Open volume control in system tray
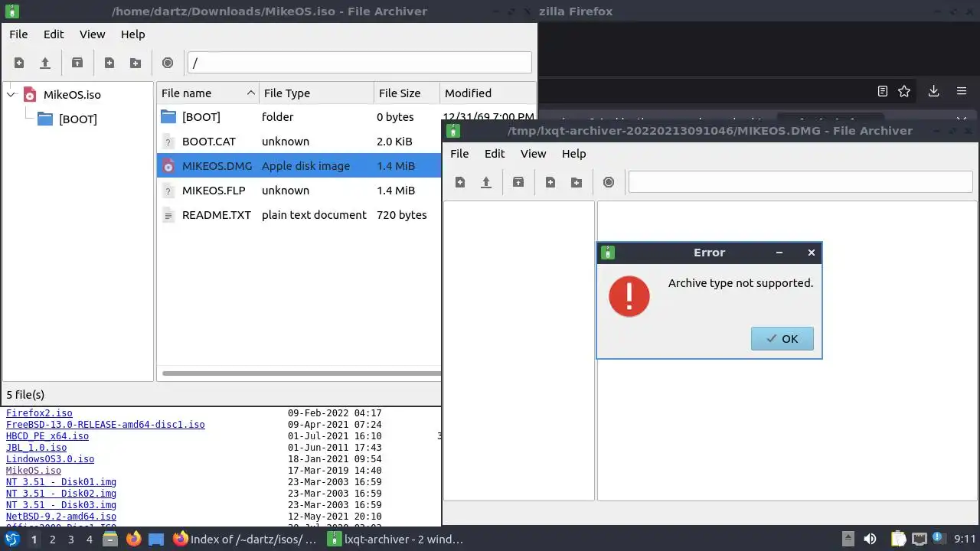Screen dimensions: 980x551 (x=870, y=540)
